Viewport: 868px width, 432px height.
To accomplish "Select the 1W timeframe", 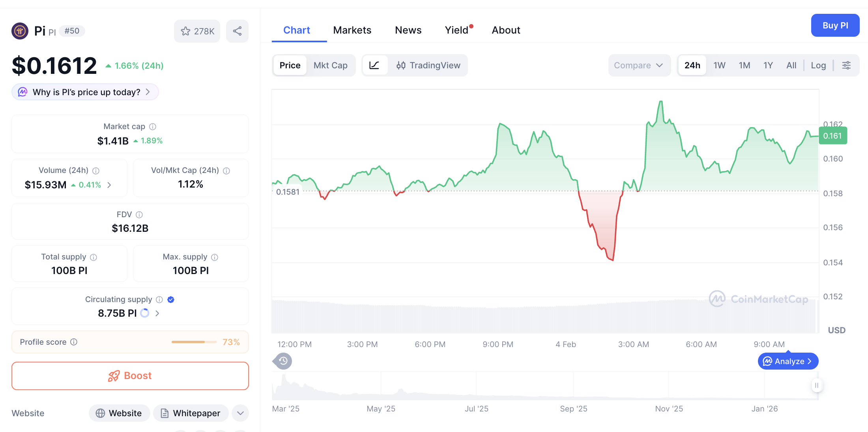I will pyautogui.click(x=719, y=65).
